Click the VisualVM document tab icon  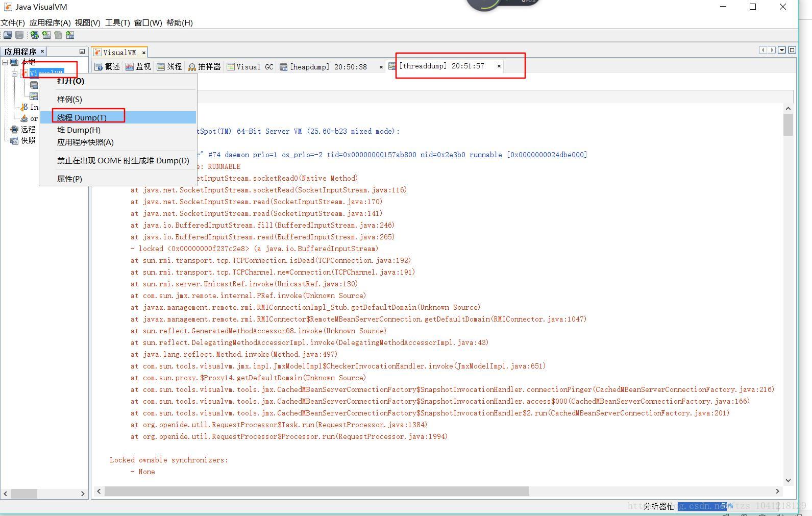(97, 53)
